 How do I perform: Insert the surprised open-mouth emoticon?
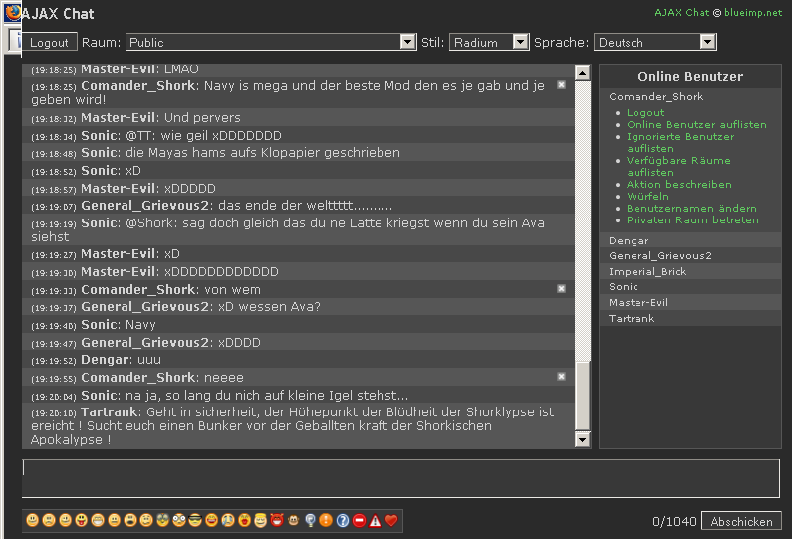pos(130,520)
